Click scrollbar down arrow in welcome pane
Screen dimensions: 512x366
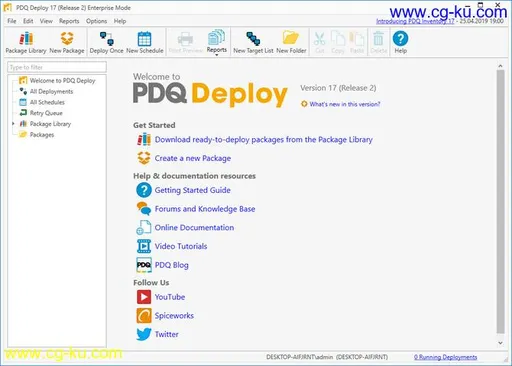point(500,343)
